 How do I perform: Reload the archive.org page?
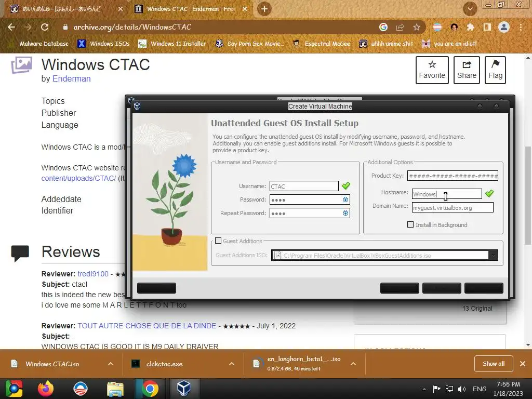[45, 27]
